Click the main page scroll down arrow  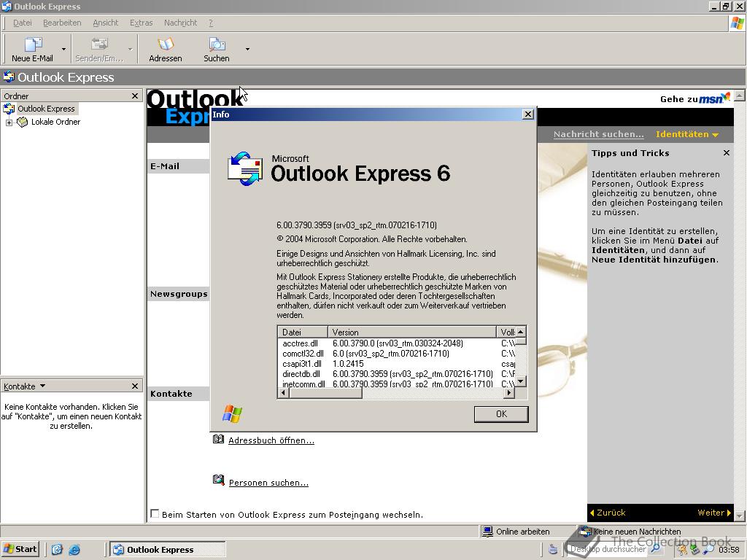point(740,516)
